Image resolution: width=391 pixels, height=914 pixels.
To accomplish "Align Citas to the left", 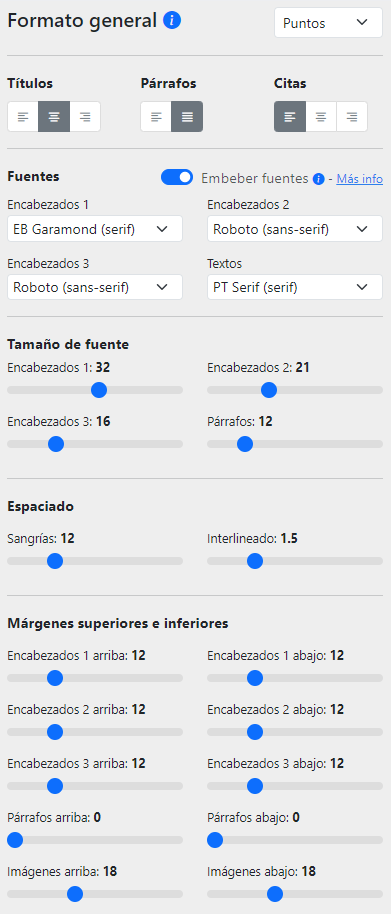I will tap(290, 117).
